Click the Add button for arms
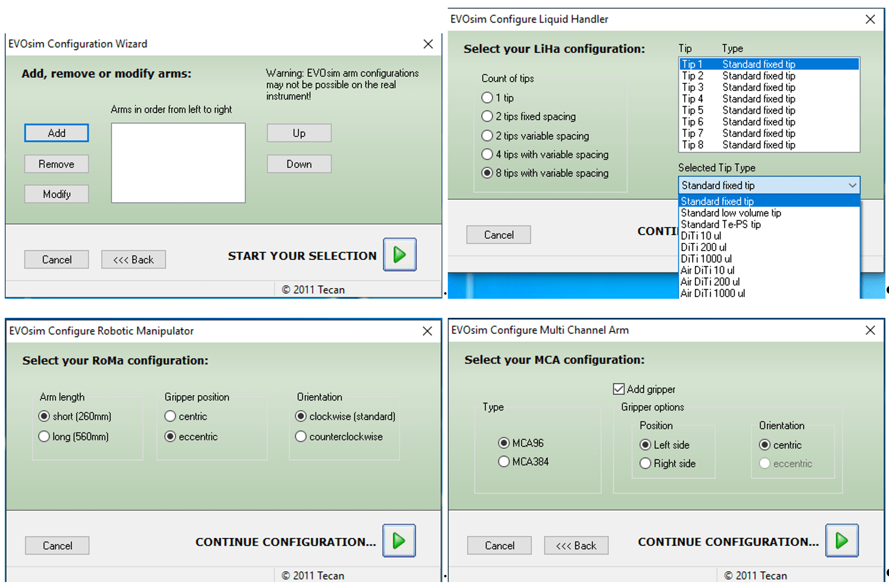889x588 pixels. [56, 133]
